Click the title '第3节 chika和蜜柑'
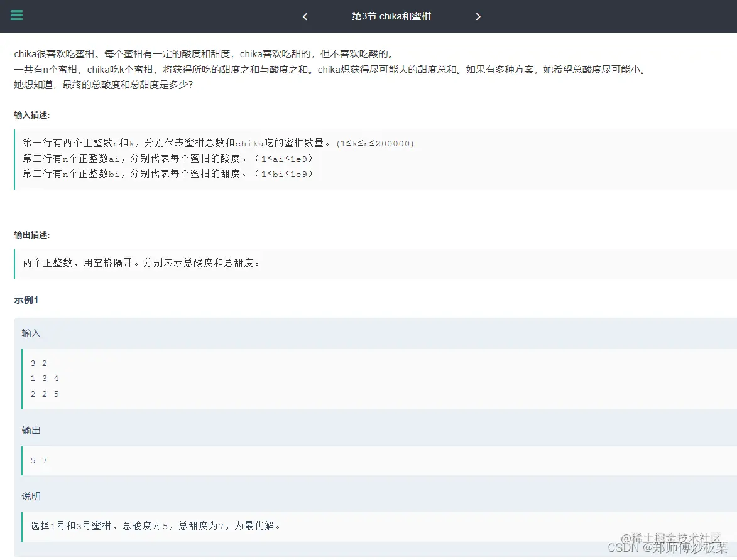 click(391, 16)
